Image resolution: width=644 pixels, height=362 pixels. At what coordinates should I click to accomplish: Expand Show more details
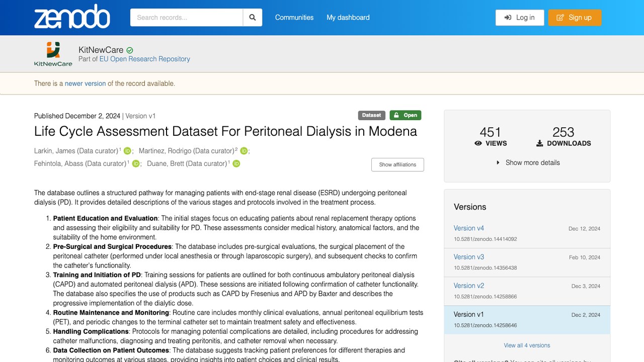(x=527, y=162)
